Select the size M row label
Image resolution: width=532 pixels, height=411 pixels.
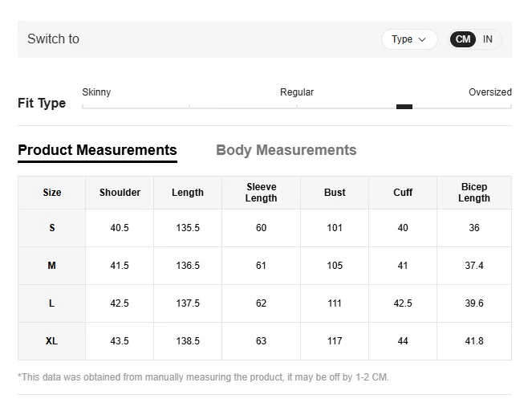tap(52, 266)
